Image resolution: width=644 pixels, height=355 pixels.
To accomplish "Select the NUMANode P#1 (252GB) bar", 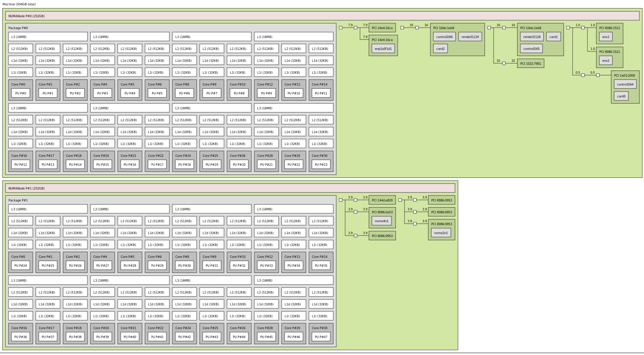I will point(230,188).
